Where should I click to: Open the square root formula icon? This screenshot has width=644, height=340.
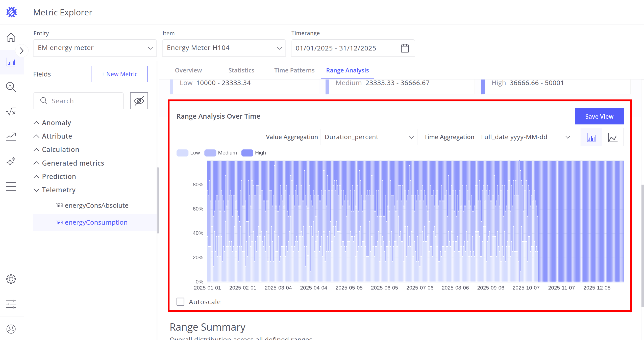(11, 112)
